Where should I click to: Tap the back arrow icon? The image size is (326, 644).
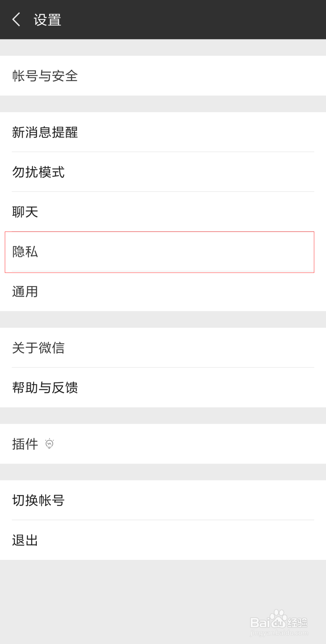(x=16, y=20)
